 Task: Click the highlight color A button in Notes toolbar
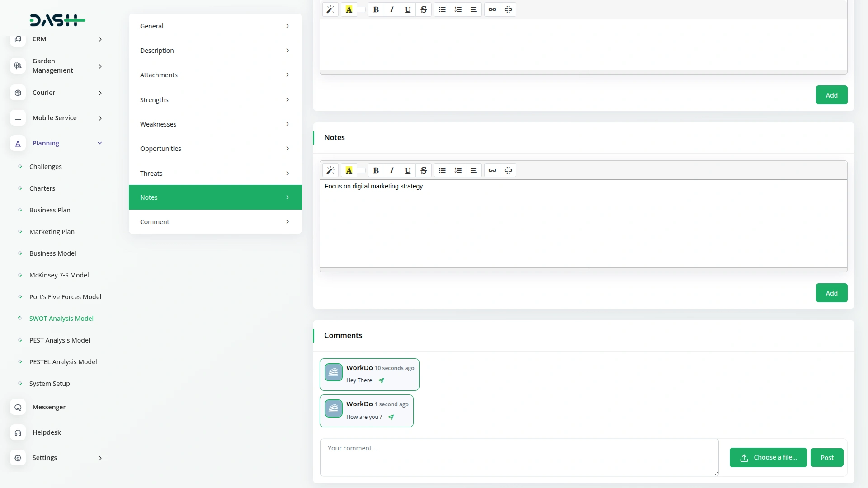[x=349, y=170]
